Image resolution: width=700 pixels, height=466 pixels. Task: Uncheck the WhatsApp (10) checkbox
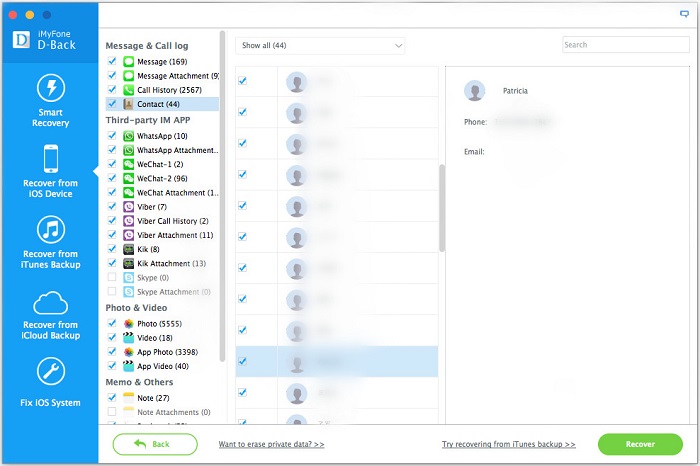click(112, 135)
